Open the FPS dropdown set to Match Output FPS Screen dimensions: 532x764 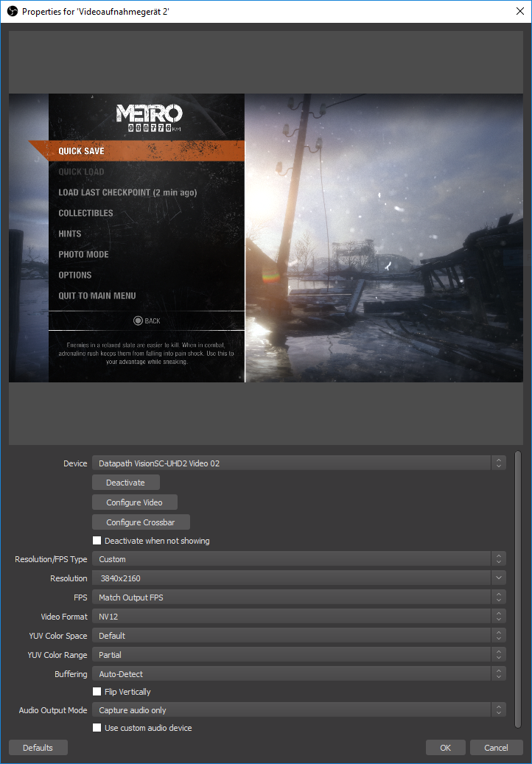[298, 597]
